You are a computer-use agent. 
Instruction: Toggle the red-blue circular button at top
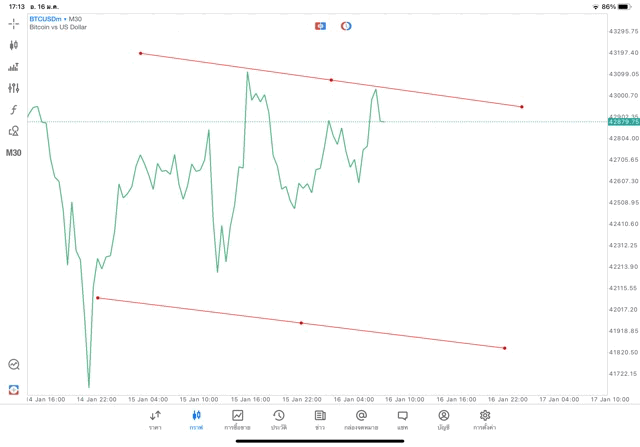click(346, 25)
